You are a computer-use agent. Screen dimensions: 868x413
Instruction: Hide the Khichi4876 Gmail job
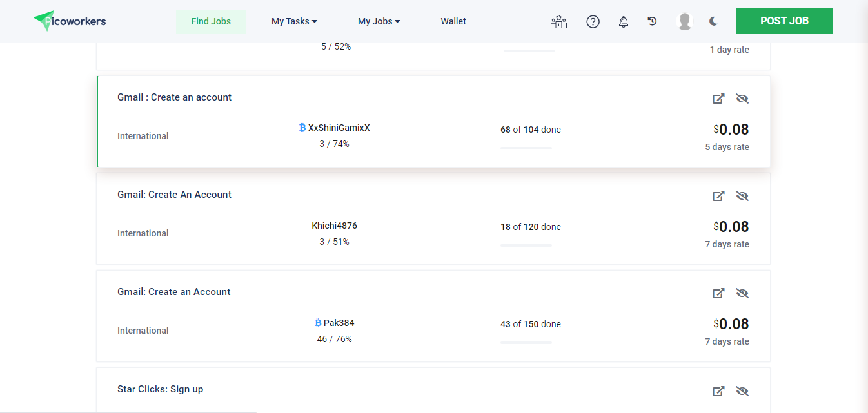pos(742,196)
